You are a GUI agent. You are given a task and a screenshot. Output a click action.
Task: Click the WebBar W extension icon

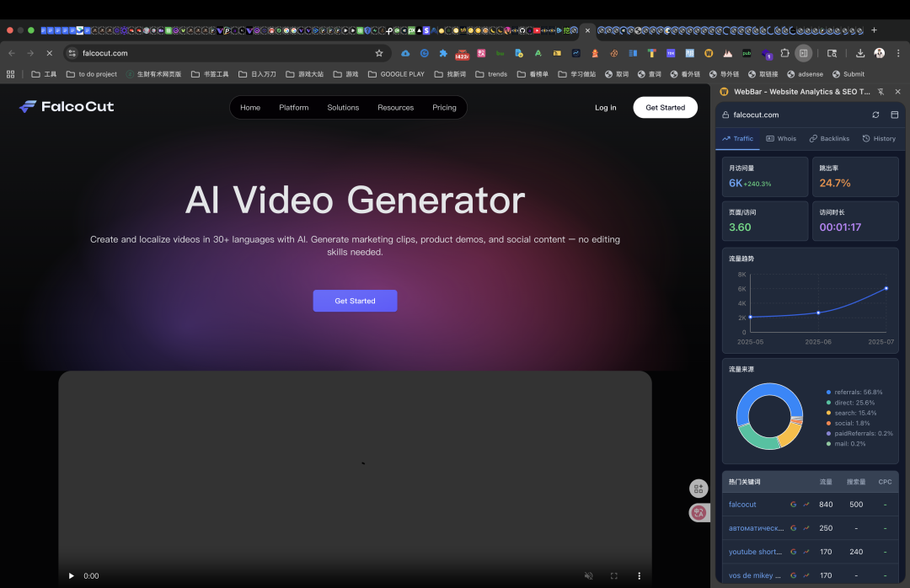[x=709, y=53]
